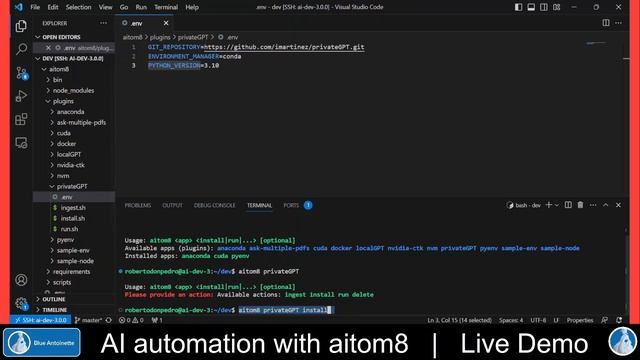This screenshot has height=360, width=640.
Task: Close the terminal panel
Action: [618, 205]
